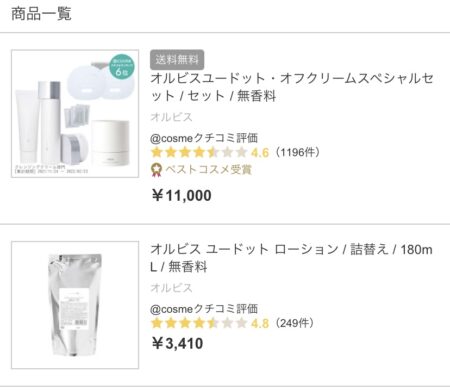Open the オルビス ユードット ローション 詰替え title link
This screenshot has width=450, height=390.
(292, 258)
